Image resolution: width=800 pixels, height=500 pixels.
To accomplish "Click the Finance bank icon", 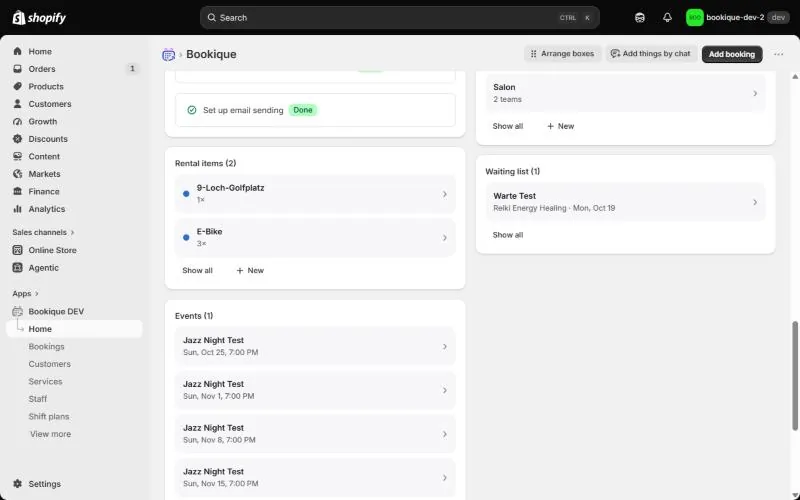I will 18,191.
